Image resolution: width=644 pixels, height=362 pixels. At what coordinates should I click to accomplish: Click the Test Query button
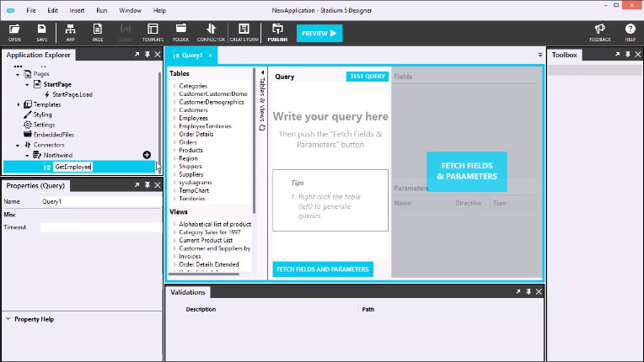point(368,77)
